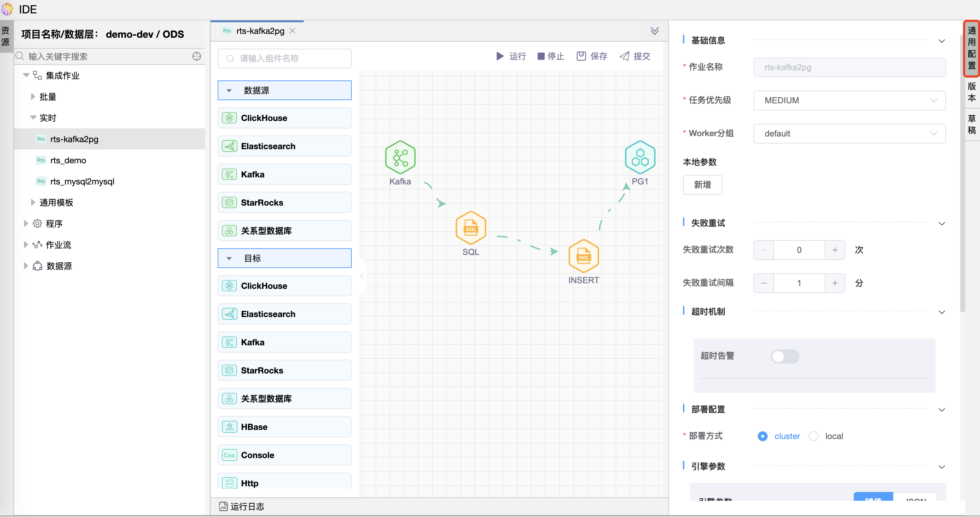Select the INSERT SQL node on canvas

coord(583,256)
